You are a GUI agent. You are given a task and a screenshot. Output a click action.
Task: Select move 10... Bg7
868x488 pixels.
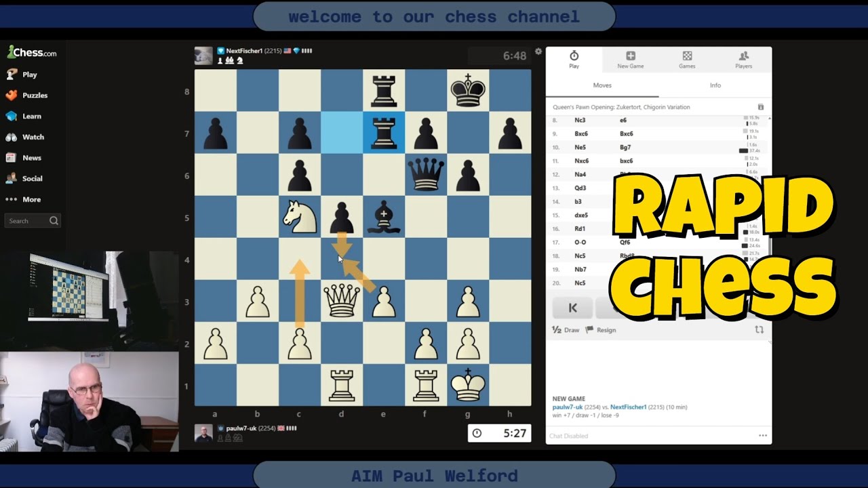coord(625,147)
